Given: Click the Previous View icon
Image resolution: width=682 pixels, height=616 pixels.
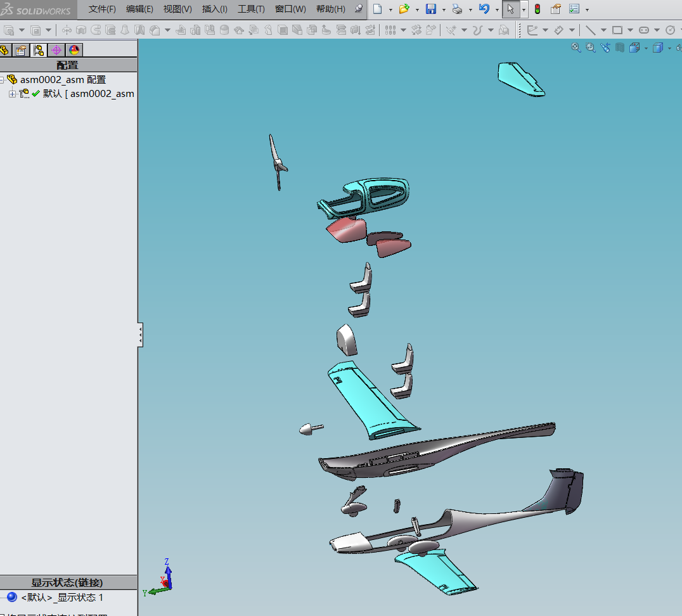Looking at the screenshot, I should [x=605, y=48].
